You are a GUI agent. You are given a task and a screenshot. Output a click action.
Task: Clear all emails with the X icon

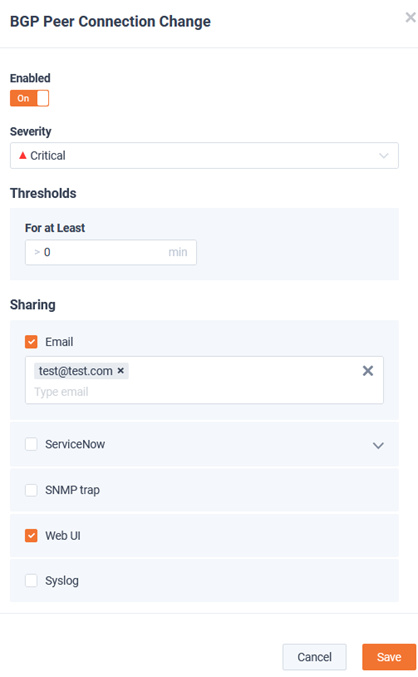pyautogui.click(x=368, y=371)
